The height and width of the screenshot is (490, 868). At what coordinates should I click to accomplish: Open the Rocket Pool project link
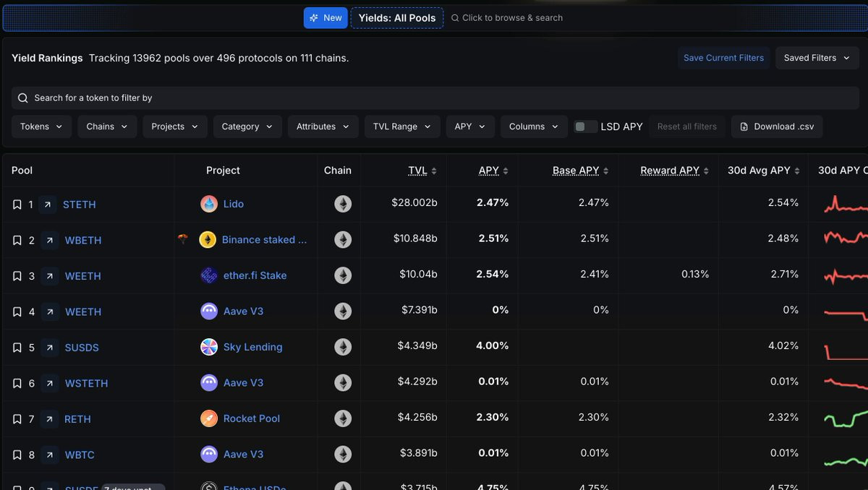coord(252,418)
